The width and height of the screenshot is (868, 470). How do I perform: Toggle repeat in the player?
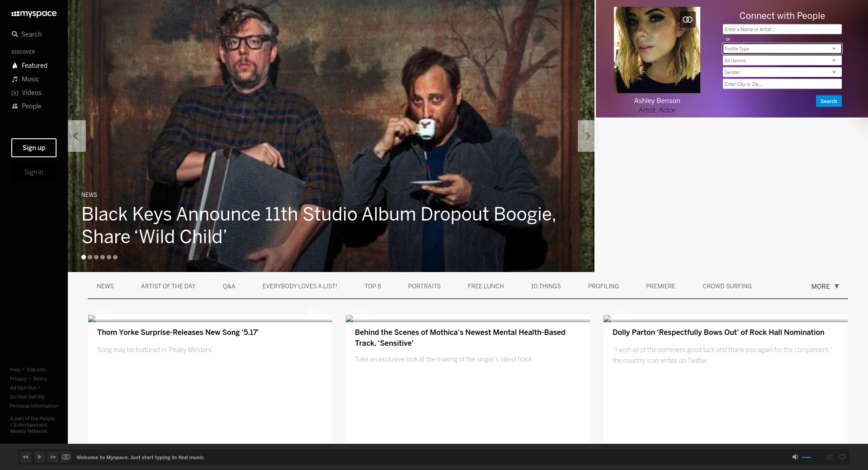click(842, 457)
